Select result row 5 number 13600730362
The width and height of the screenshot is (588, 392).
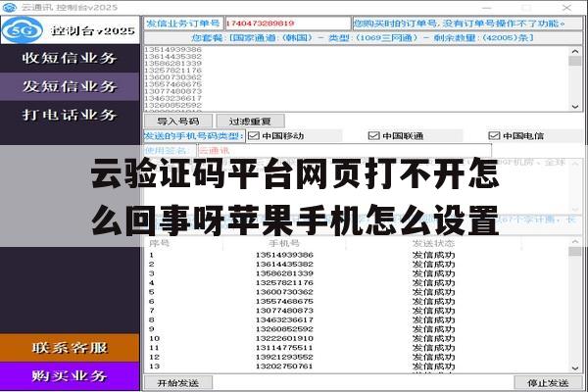(284, 292)
